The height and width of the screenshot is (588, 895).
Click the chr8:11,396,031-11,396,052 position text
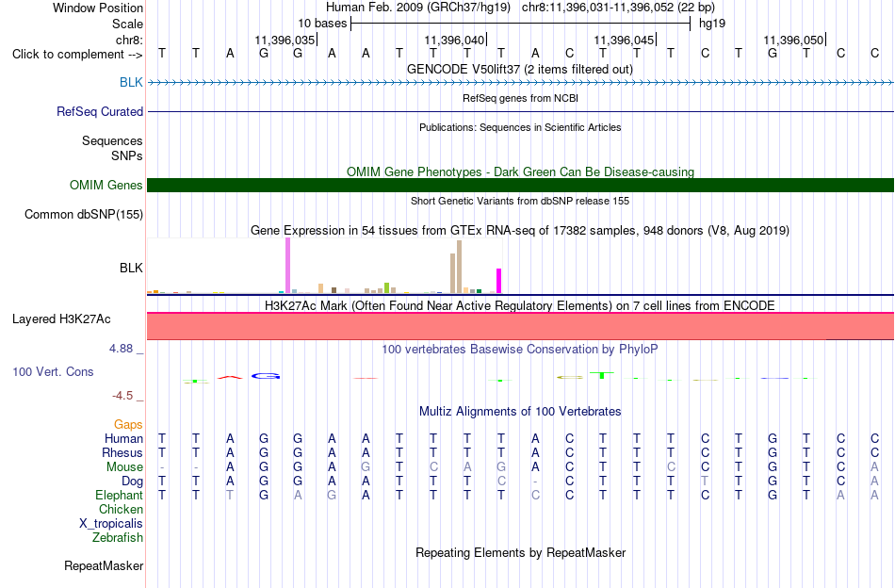618,8
